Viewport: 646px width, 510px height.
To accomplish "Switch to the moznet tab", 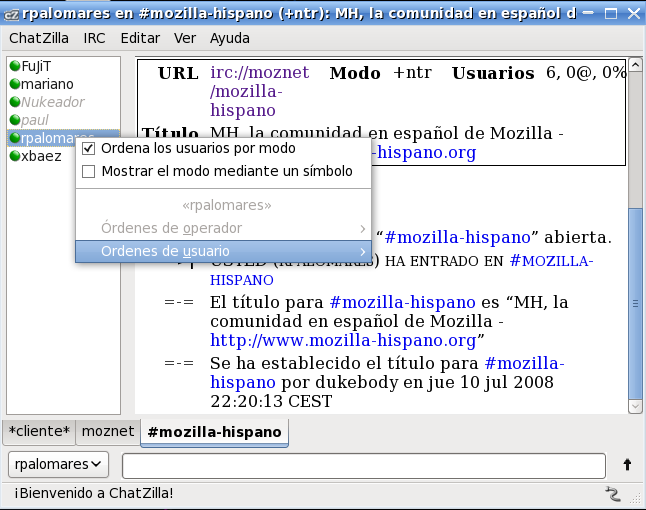I will point(108,432).
